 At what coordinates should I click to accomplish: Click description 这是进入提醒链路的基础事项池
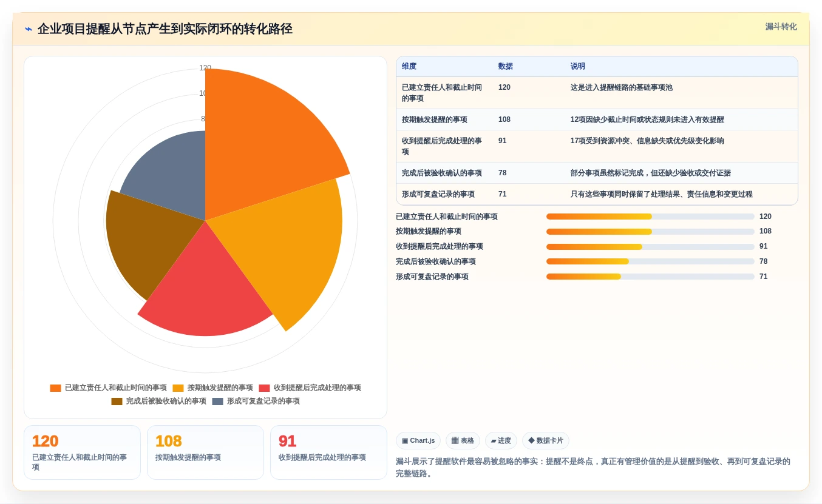coord(622,88)
